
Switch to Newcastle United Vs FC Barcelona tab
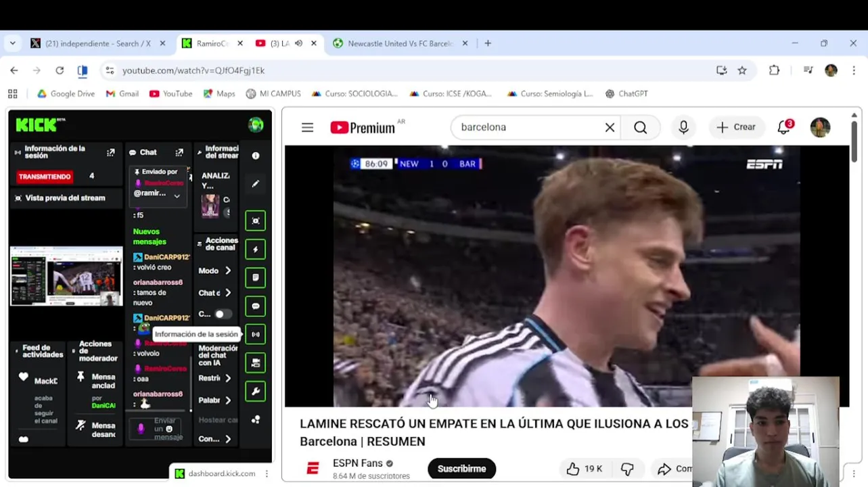coord(400,43)
